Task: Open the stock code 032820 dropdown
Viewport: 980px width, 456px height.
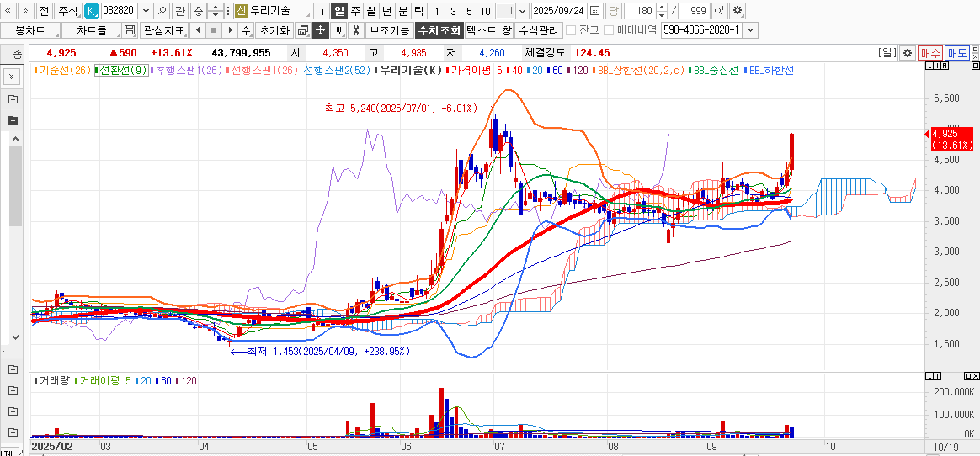Action: click(x=145, y=11)
